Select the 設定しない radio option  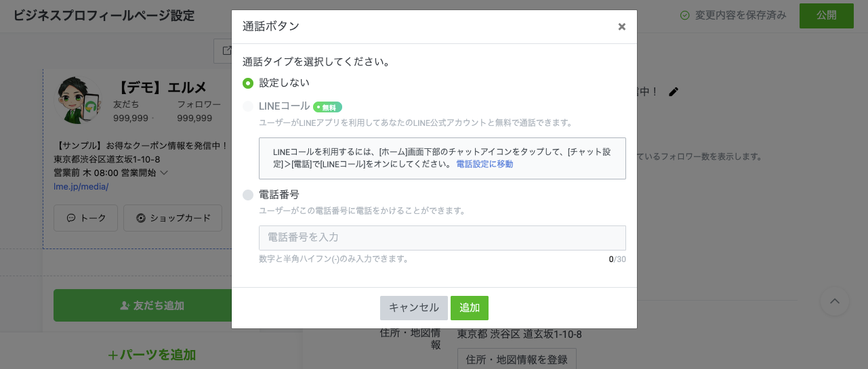point(248,83)
